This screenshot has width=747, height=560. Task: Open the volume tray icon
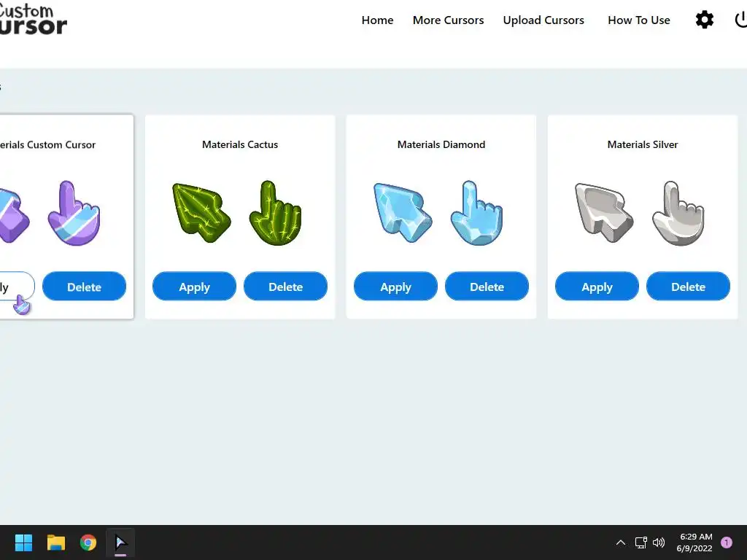pos(659,542)
